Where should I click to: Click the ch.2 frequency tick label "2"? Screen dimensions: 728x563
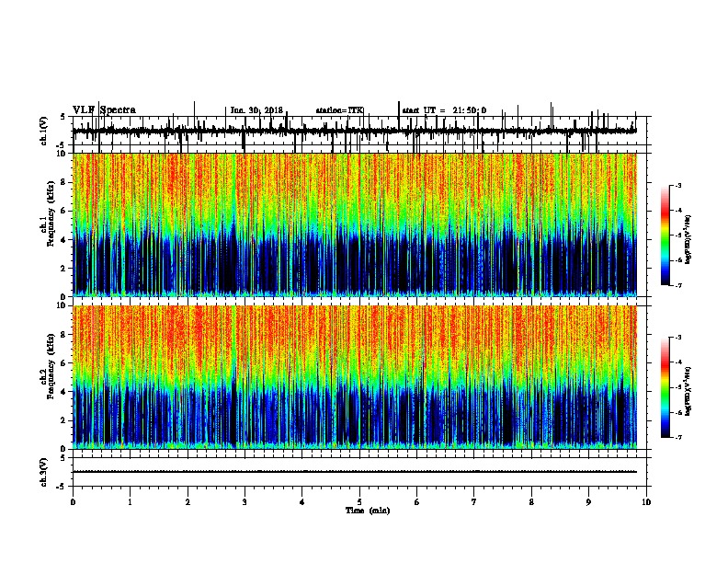[x=63, y=420]
